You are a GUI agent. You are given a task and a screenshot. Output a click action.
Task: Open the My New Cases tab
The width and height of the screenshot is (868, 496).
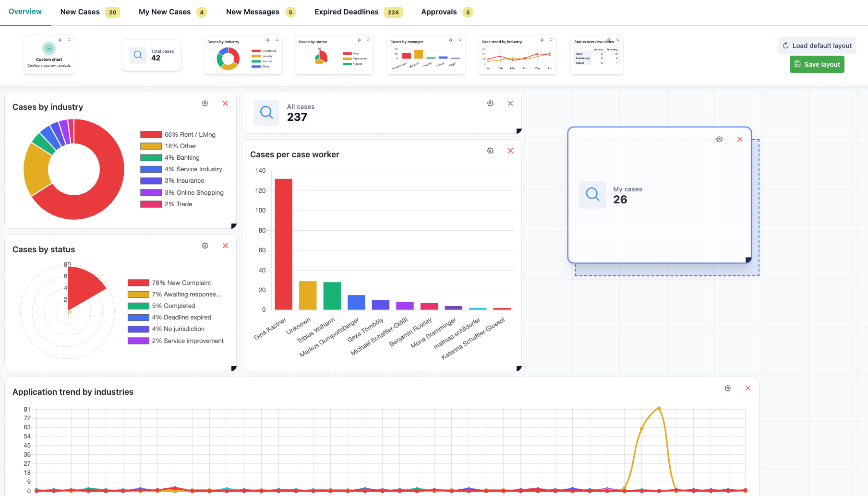tap(173, 12)
